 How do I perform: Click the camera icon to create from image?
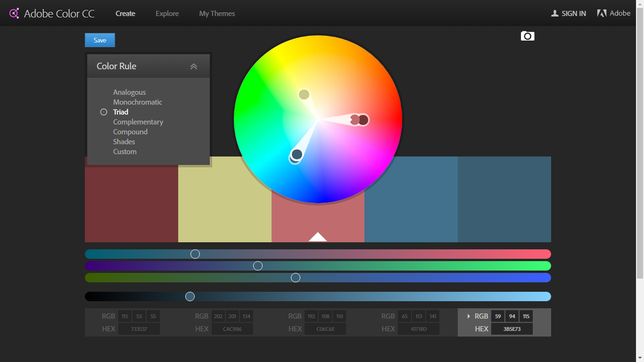528,36
